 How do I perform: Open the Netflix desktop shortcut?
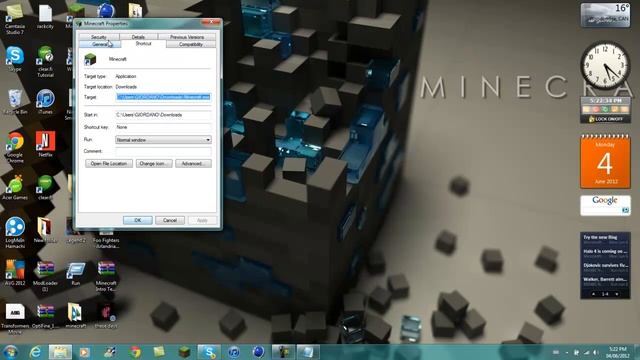[x=45, y=144]
